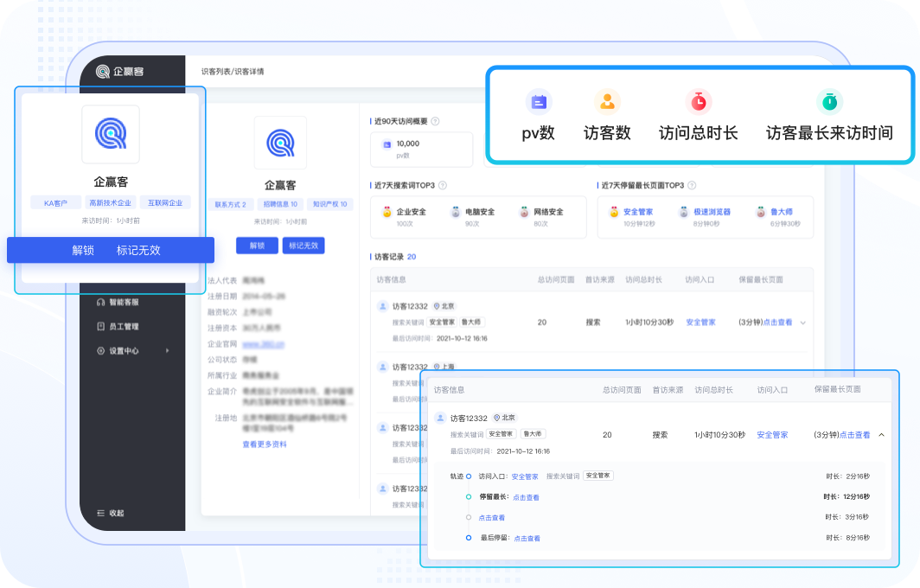920x588 pixels.
Task: Click the gold medal icon beside 安全管家 10分钟12秒
Action: (x=614, y=212)
